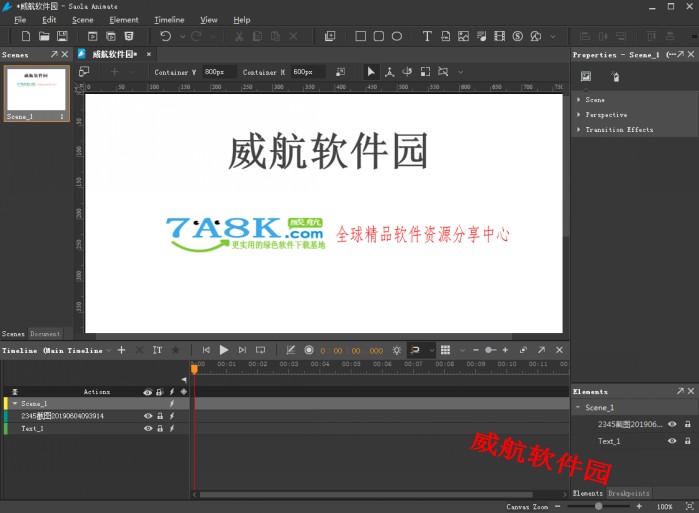The width and height of the screenshot is (699, 513).
Task: Collapse Scene_1 in Elements tree
Action: [578, 407]
